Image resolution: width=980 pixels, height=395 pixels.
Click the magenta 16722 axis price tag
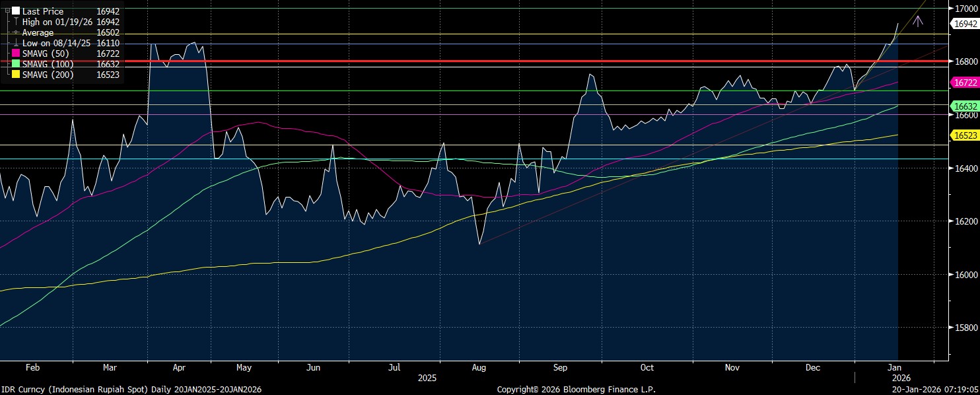point(965,83)
